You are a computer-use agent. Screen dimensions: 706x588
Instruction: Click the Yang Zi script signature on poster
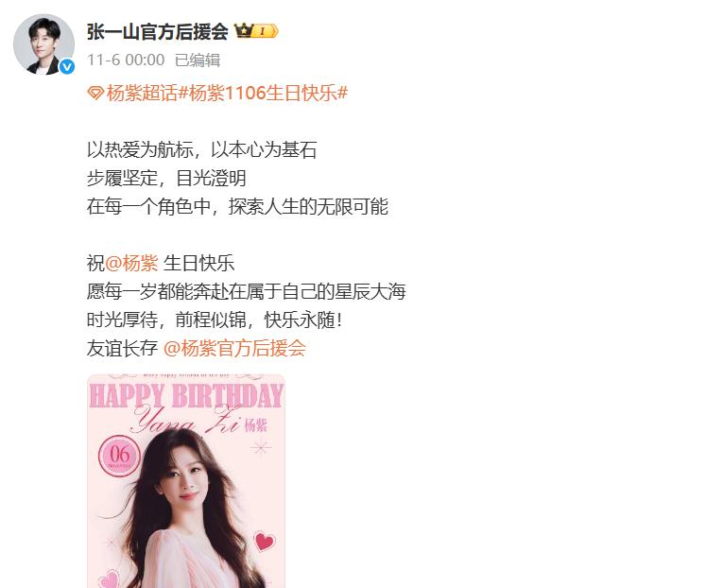(186, 420)
